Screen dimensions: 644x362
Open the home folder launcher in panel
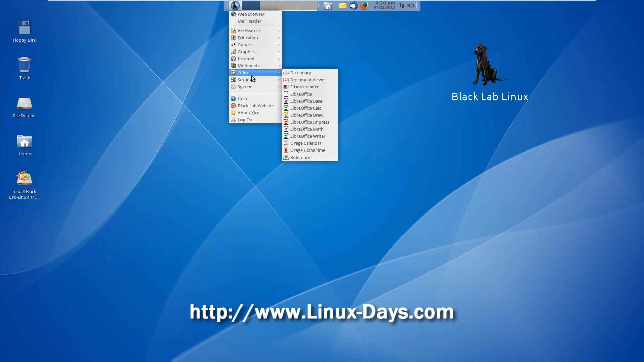click(328, 6)
